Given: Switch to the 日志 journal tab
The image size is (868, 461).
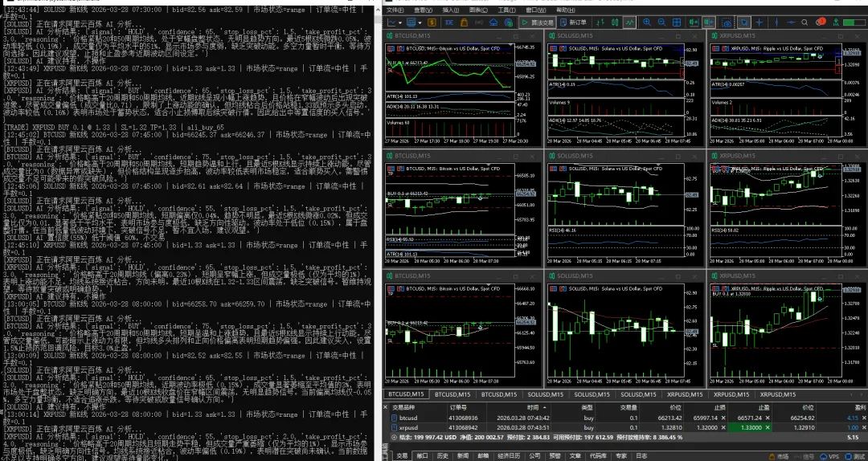Looking at the screenshot, I should 641,456.
